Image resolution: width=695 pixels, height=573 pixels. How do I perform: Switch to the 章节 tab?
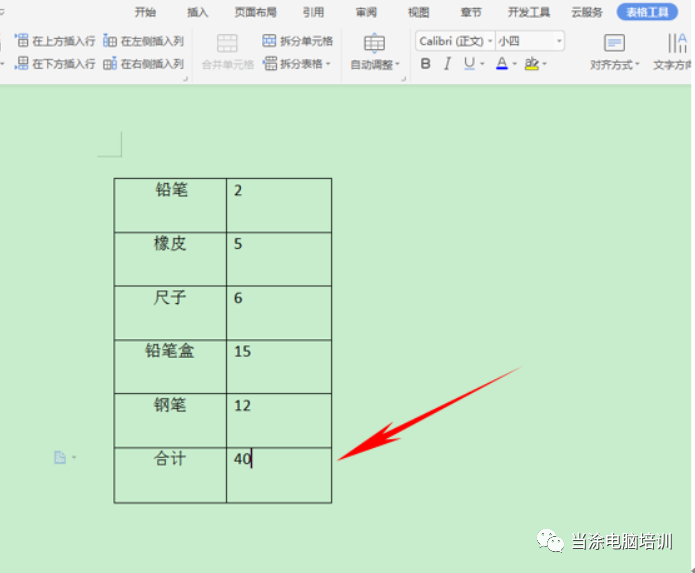click(471, 12)
